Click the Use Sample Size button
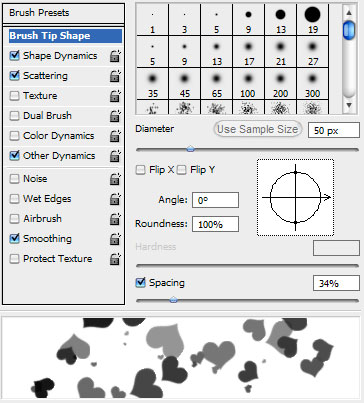 pyautogui.click(x=258, y=129)
